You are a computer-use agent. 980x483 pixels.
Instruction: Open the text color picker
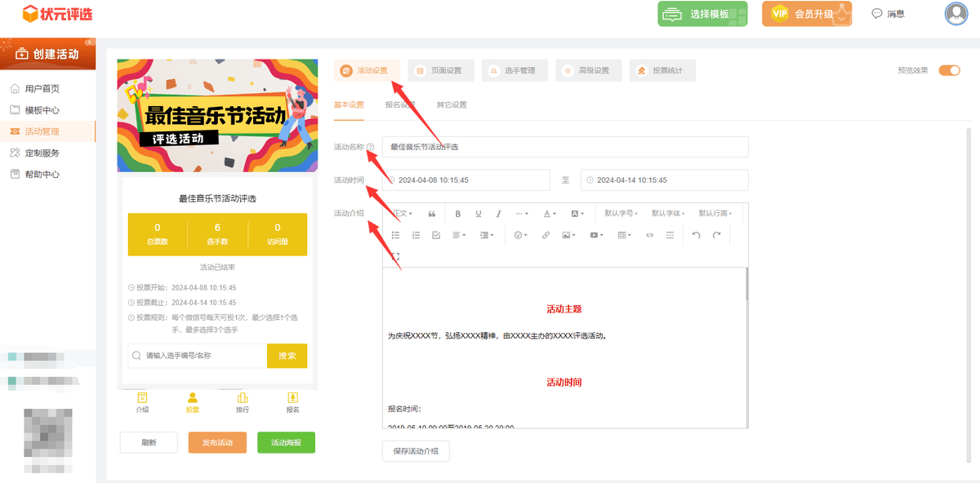click(546, 213)
